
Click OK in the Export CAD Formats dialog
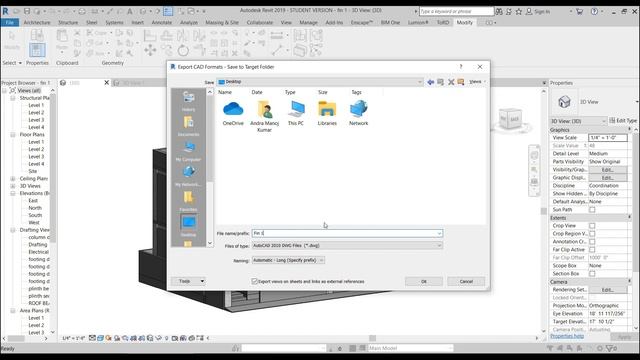point(424,281)
